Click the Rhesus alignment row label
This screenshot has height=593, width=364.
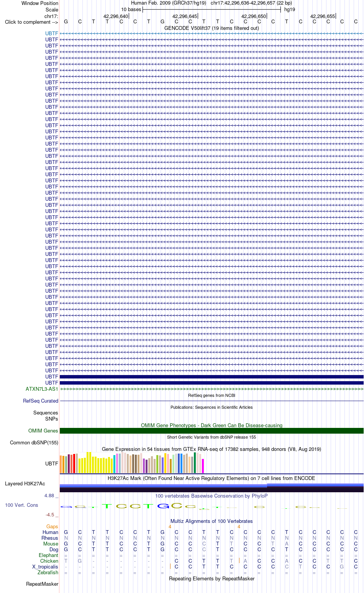(x=50, y=538)
